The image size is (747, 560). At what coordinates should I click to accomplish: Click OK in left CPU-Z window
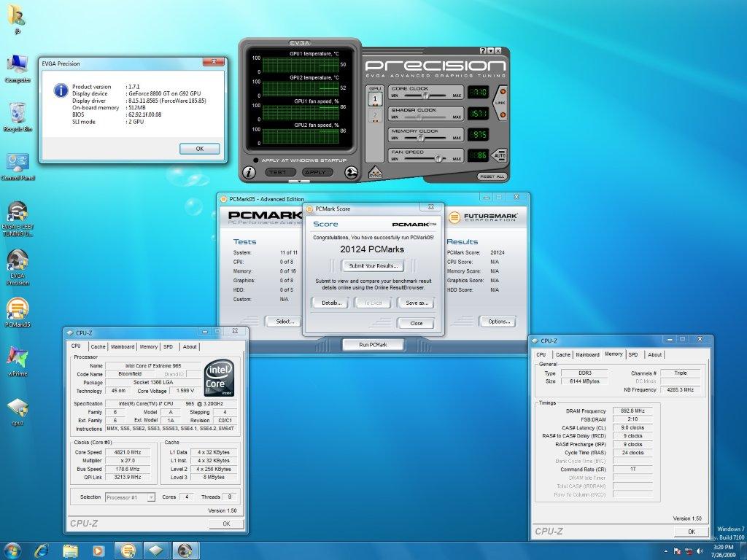[226, 524]
